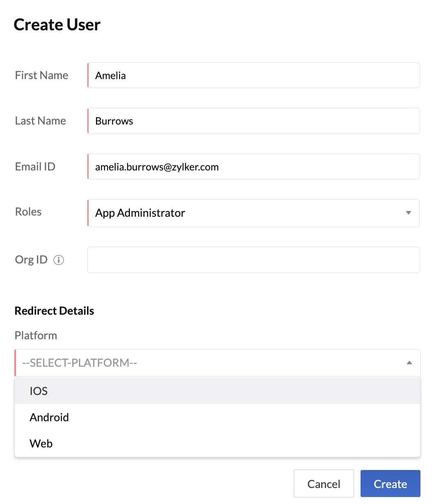Image resolution: width=434 pixels, height=504 pixels.
Task: Click the Email ID input field
Action: point(254,166)
